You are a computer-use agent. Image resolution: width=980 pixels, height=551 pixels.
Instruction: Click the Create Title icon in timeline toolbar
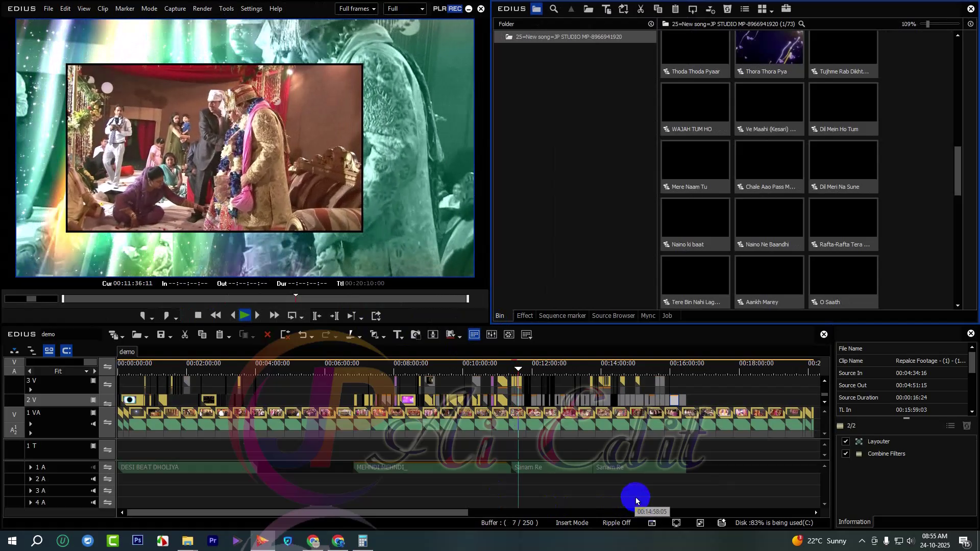[397, 335]
